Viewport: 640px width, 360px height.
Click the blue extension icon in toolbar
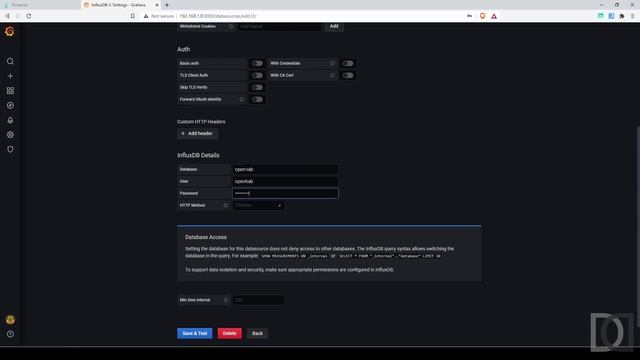(x=611, y=16)
